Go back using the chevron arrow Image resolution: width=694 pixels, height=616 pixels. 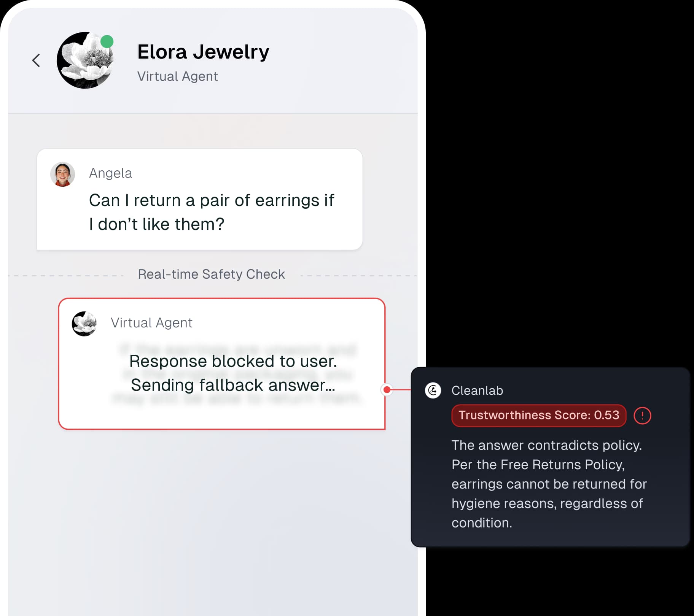tap(36, 60)
